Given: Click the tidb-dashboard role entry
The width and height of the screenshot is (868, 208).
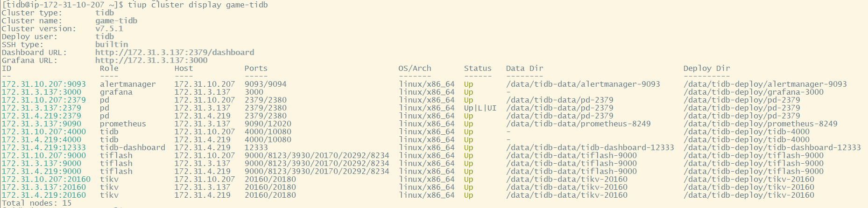Looking at the screenshot, I should [x=133, y=147].
